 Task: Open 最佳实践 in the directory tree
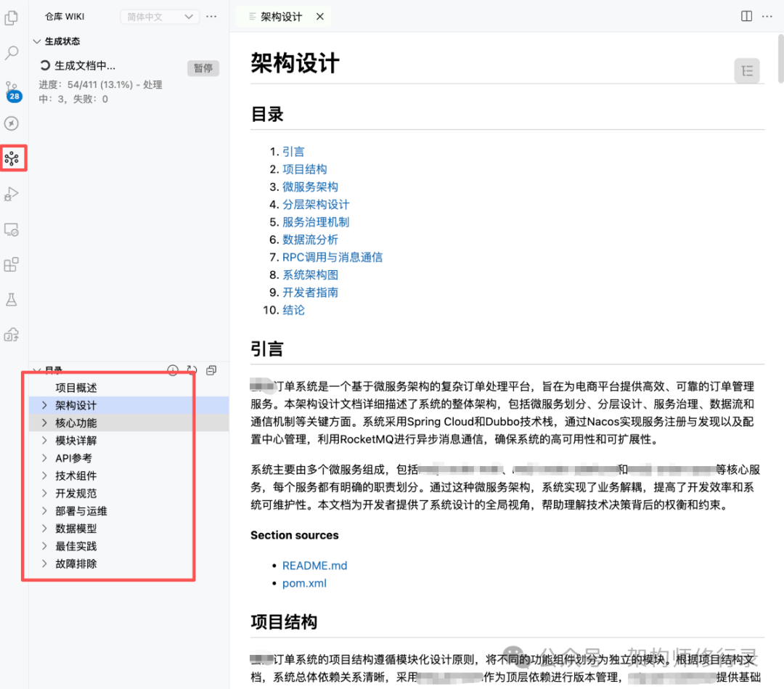pos(76,546)
